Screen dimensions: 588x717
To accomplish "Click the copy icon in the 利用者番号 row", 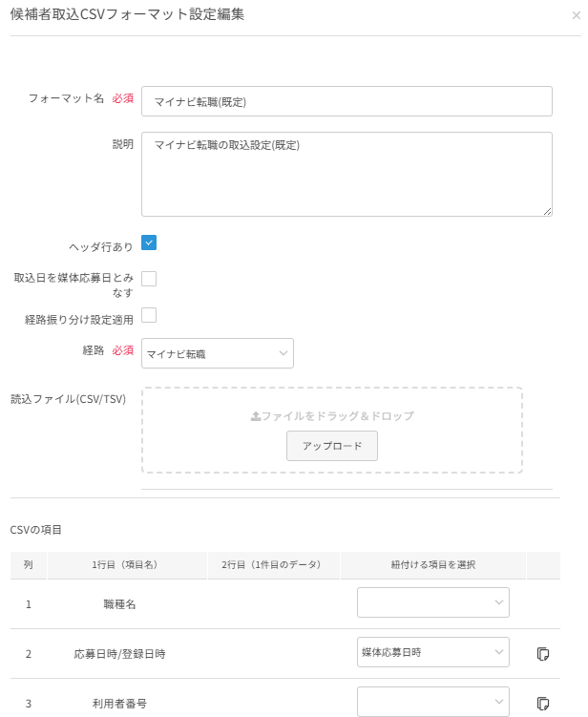I will (543, 704).
